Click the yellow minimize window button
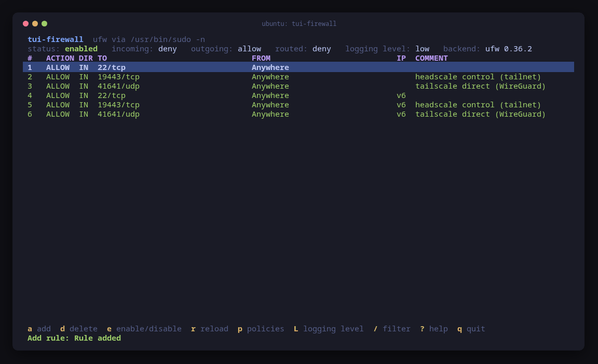The image size is (598, 364). coord(35,24)
